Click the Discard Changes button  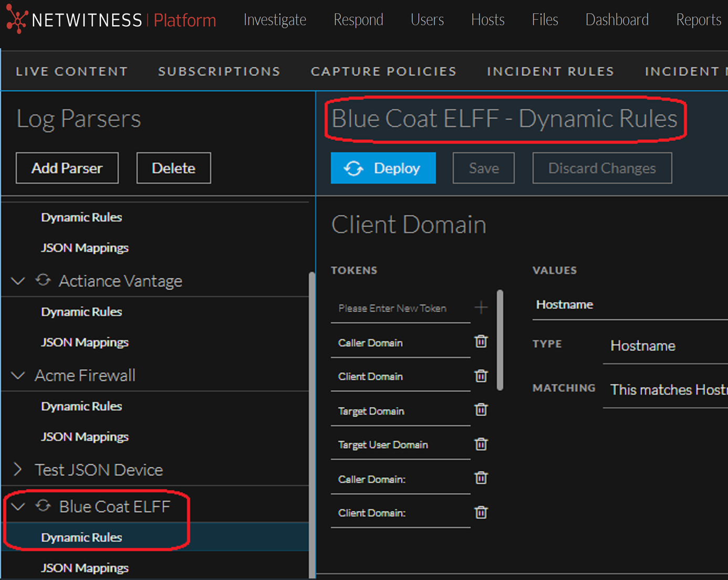point(601,168)
